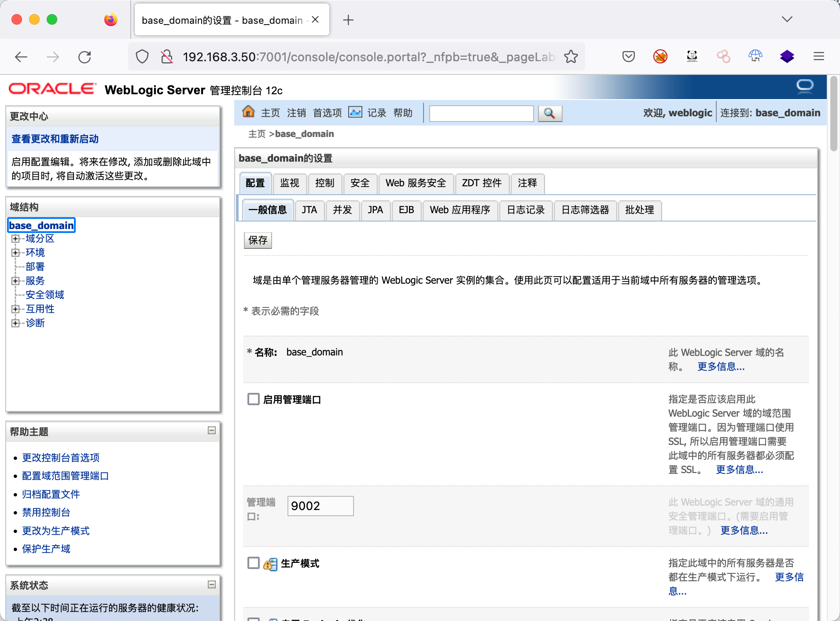
Task: Collapse the 帮助主题 panel
Action: pos(212,430)
